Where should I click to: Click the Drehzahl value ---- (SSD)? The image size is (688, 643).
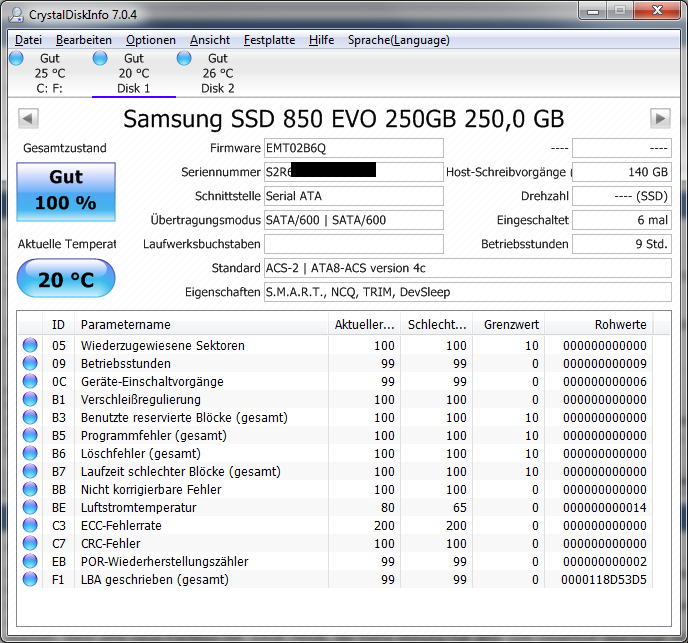(x=622, y=196)
